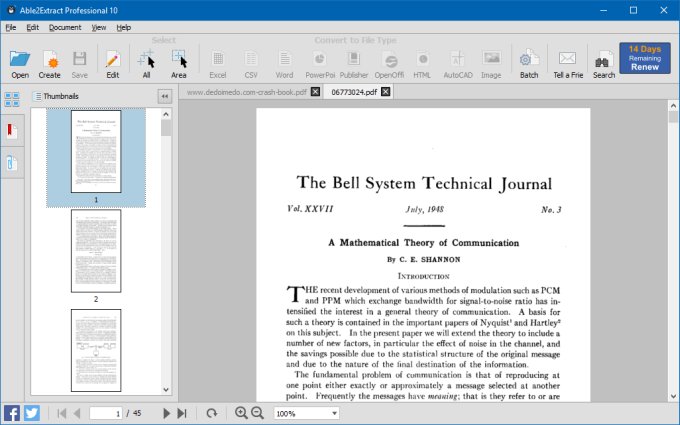Open a file with the Open icon

[x=20, y=64]
